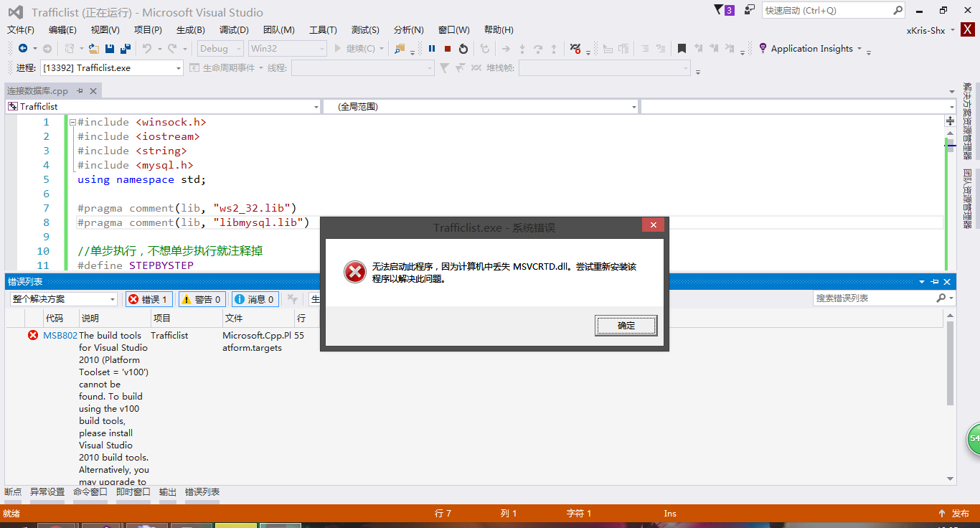Image resolution: width=980 pixels, height=528 pixels.
Task: Click the red error icon on MSB802 row
Action: (x=33, y=335)
